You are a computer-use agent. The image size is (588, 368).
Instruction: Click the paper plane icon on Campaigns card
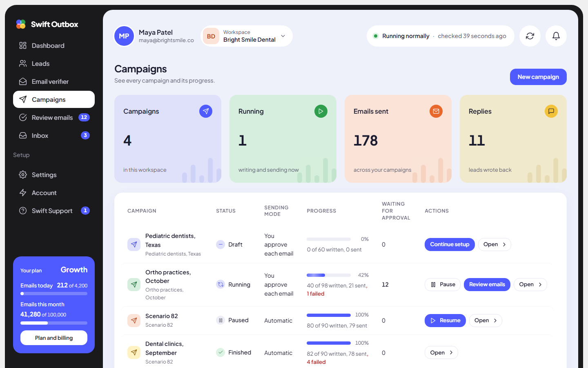tap(206, 111)
